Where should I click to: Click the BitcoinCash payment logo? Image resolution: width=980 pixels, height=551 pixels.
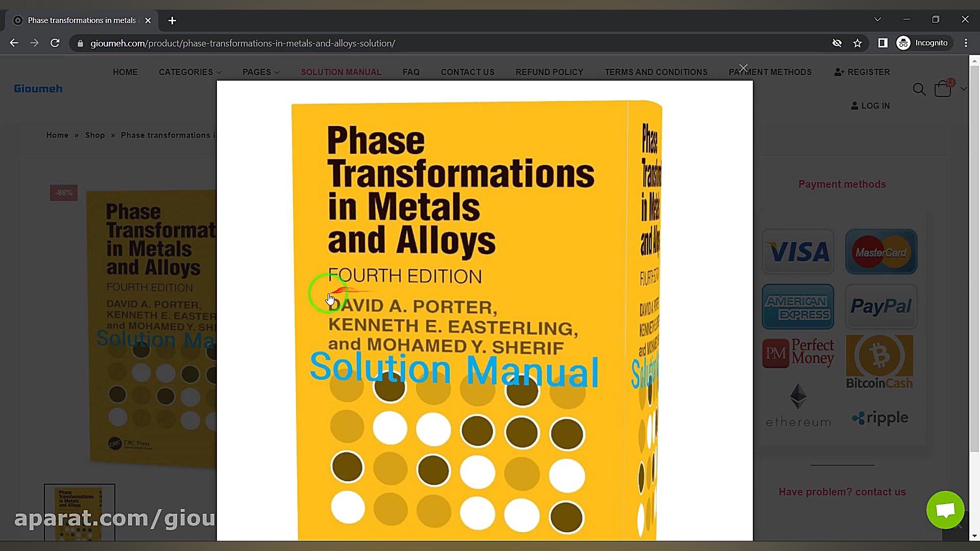pos(879,362)
